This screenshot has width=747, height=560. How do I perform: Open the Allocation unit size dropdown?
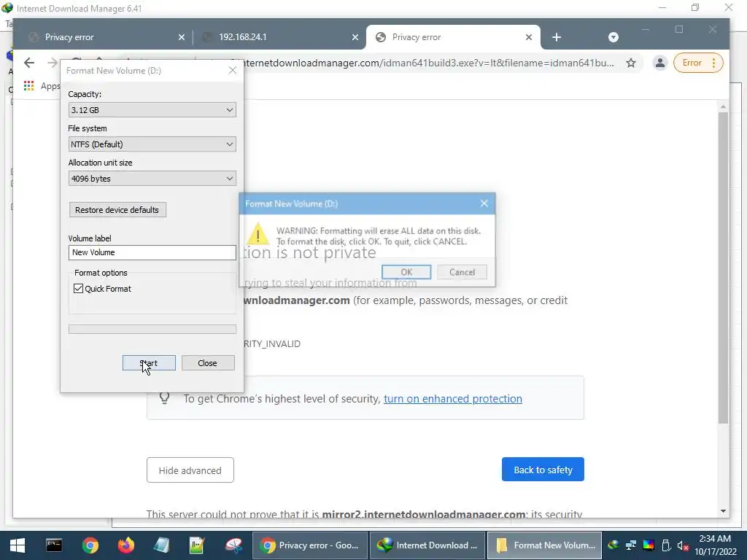coord(152,179)
